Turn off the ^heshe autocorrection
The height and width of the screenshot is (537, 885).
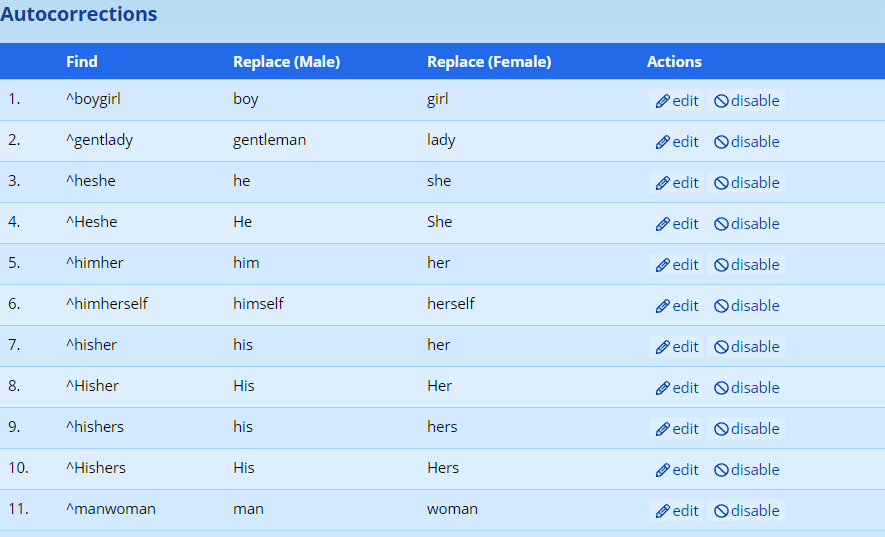[746, 183]
